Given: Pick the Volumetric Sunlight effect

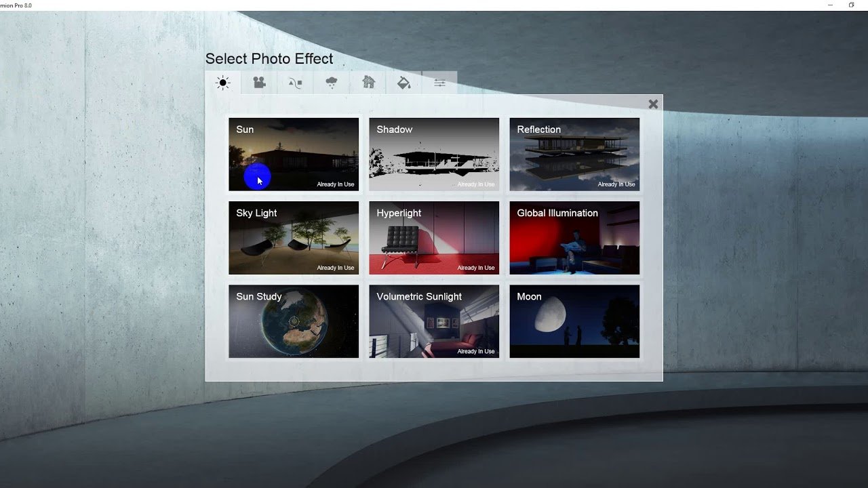Looking at the screenshot, I should [434, 321].
